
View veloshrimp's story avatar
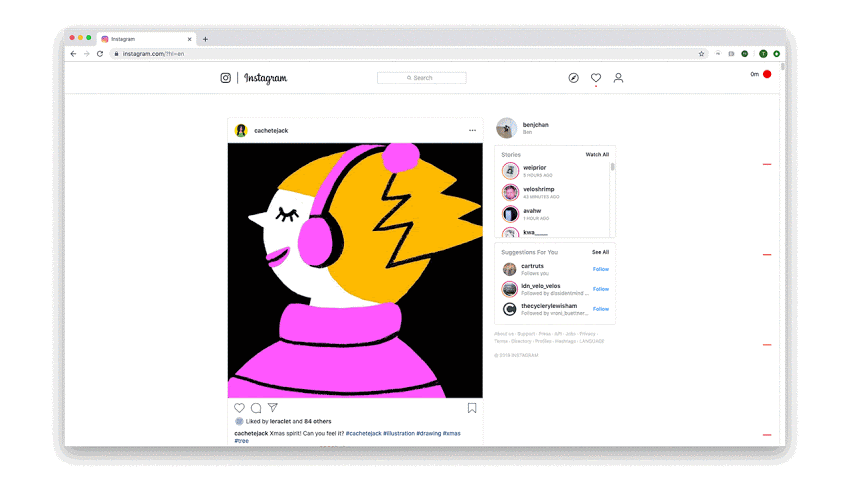(510, 192)
